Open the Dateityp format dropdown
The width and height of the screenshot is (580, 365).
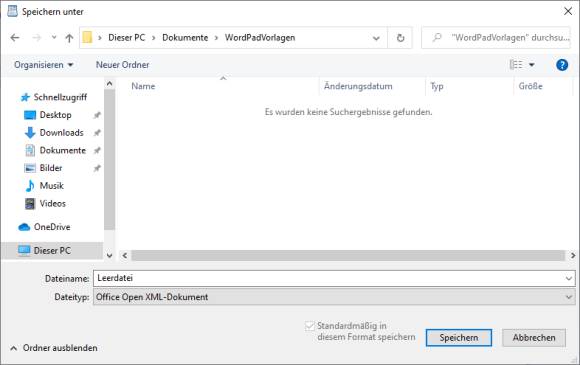(x=334, y=297)
